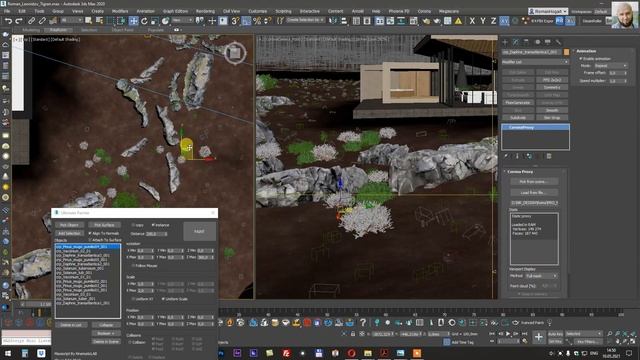Click the Load from file button
The image size is (640, 360).
click(x=533, y=192)
